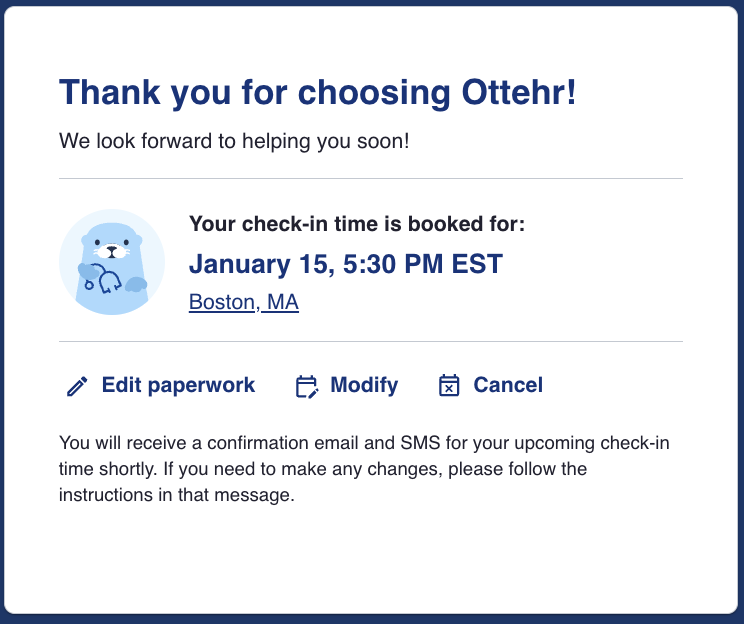
Task: Open the Boston, MA location link
Action: pyautogui.click(x=244, y=302)
